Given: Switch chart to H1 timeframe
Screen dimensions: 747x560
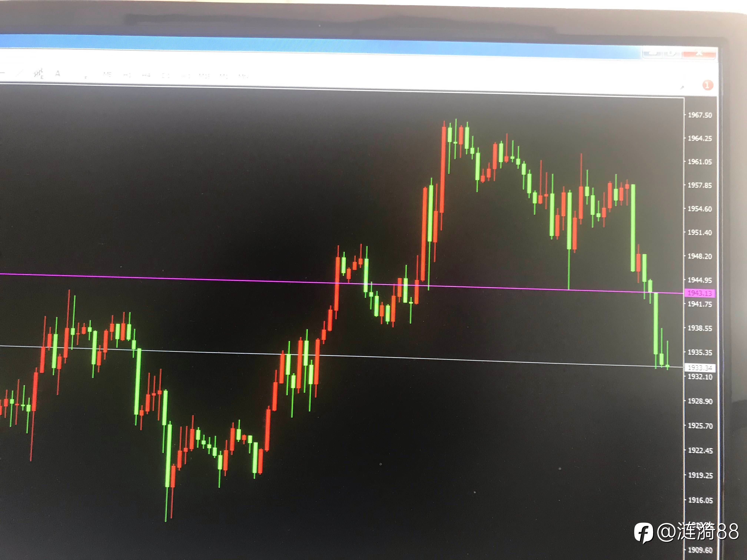Looking at the screenshot, I should pos(127,75).
